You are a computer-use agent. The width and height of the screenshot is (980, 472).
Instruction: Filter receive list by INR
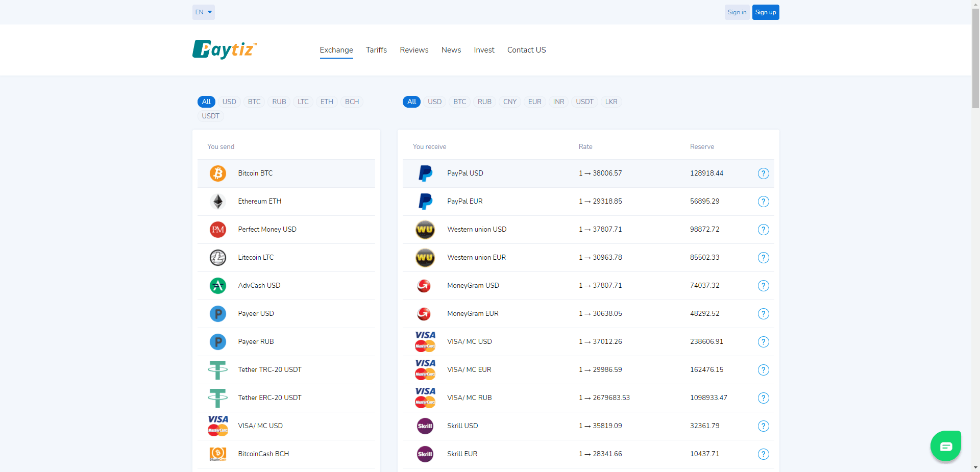(558, 102)
